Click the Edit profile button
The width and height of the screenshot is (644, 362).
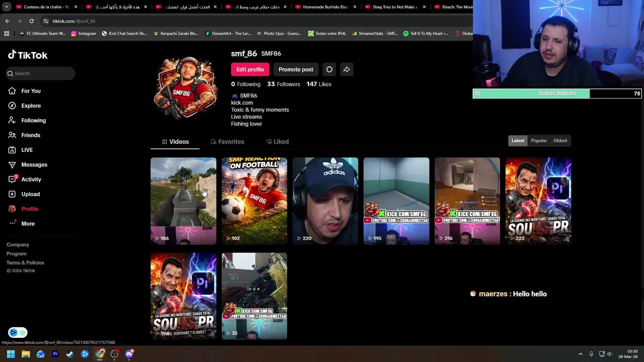[250, 69]
